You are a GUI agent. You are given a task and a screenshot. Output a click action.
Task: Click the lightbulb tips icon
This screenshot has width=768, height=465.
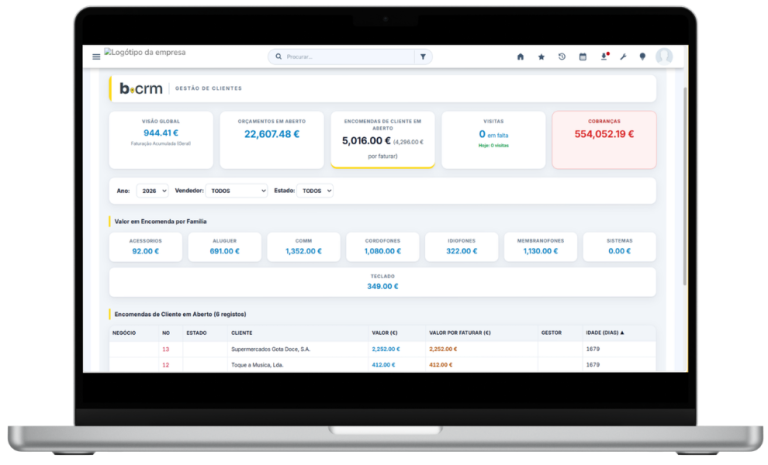[643, 57]
